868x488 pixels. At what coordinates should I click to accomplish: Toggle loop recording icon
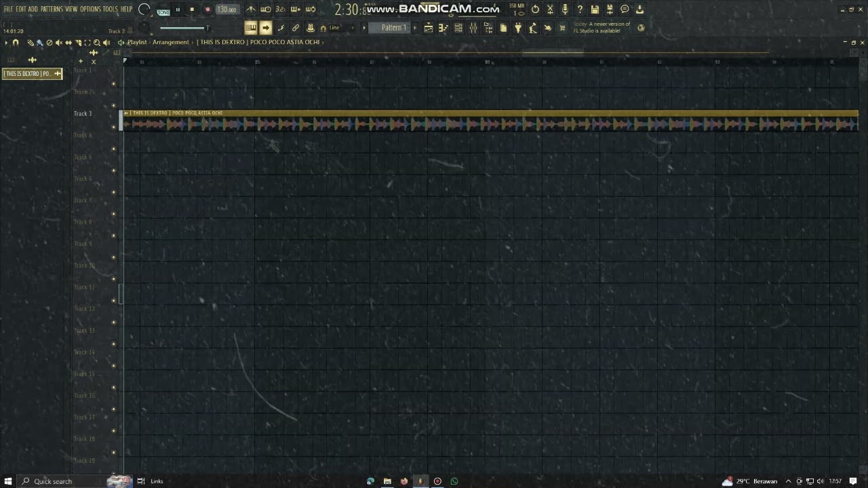(x=311, y=9)
